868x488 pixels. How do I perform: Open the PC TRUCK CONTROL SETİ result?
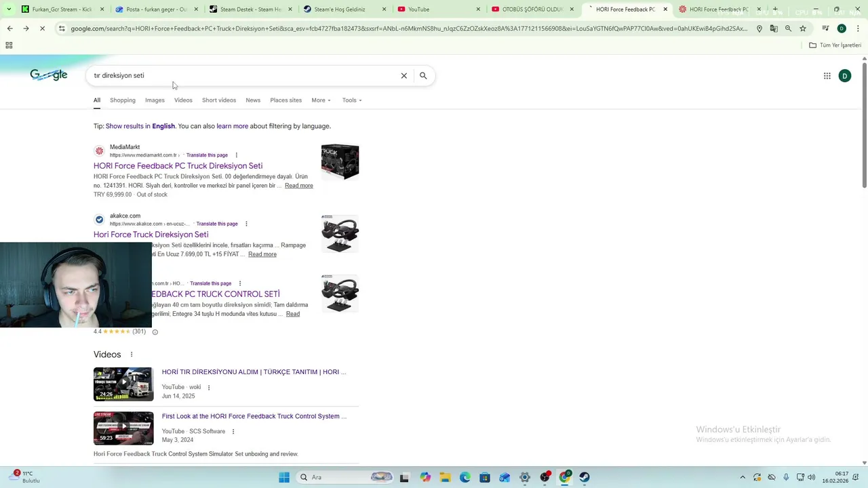(216, 293)
